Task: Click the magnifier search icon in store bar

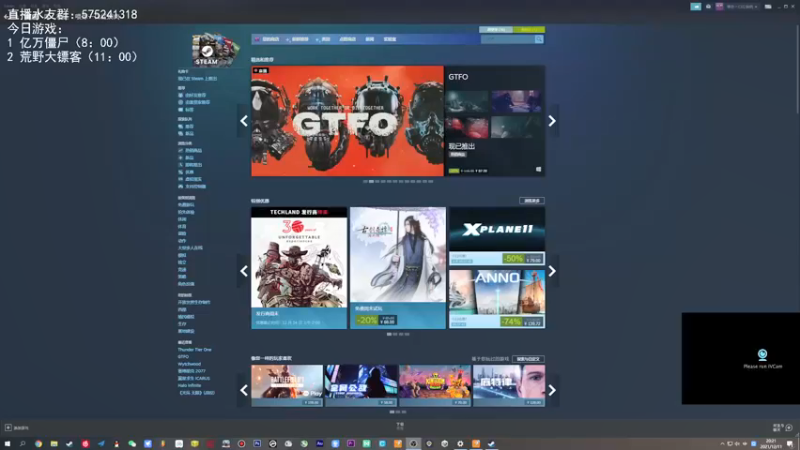Action: (539, 39)
